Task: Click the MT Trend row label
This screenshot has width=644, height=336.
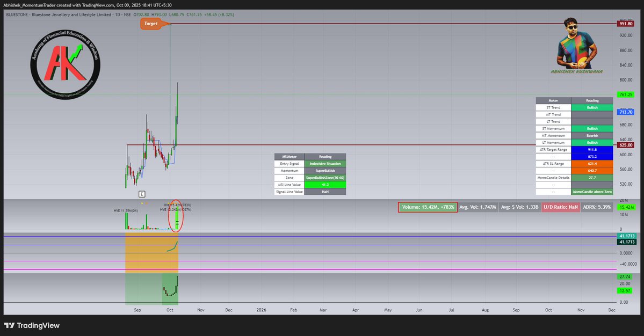Action: coord(553,114)
